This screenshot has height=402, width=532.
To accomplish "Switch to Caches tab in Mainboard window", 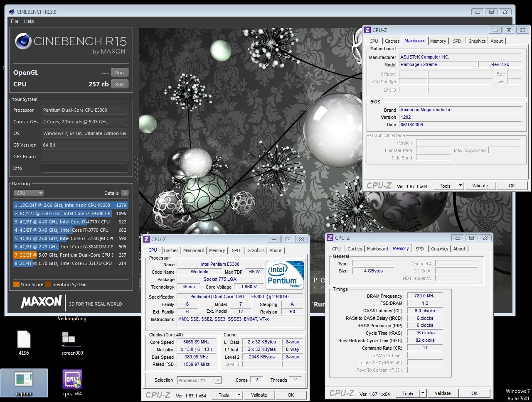I will (392, 41).
